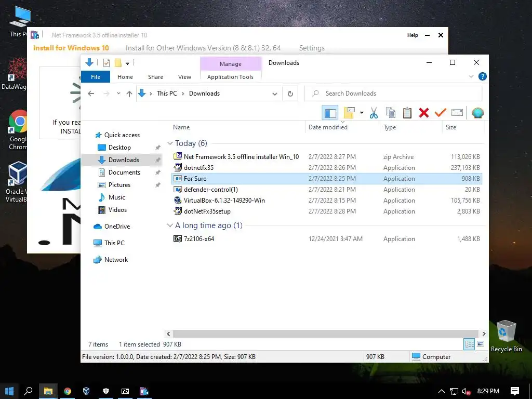Viewport: 532px width, 399px height.
Task: Open 7-Zip from the taskbar
Action: coord(125,391)
